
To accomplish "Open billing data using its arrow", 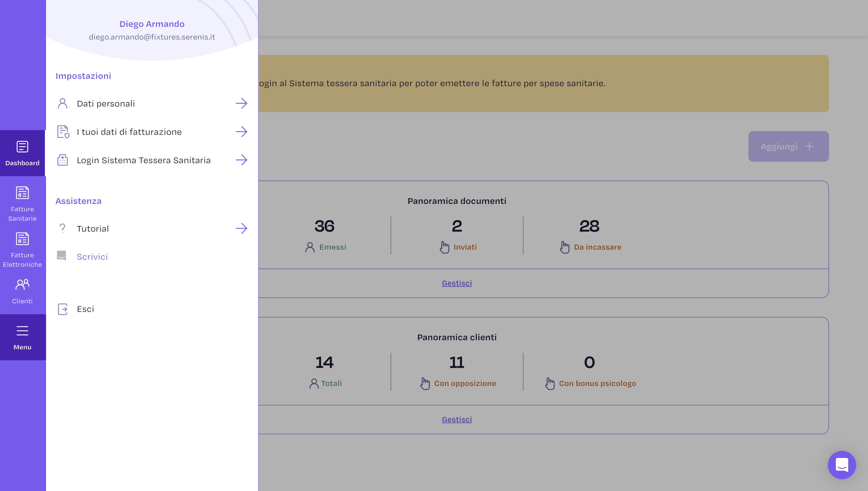I will pos(241,132).
